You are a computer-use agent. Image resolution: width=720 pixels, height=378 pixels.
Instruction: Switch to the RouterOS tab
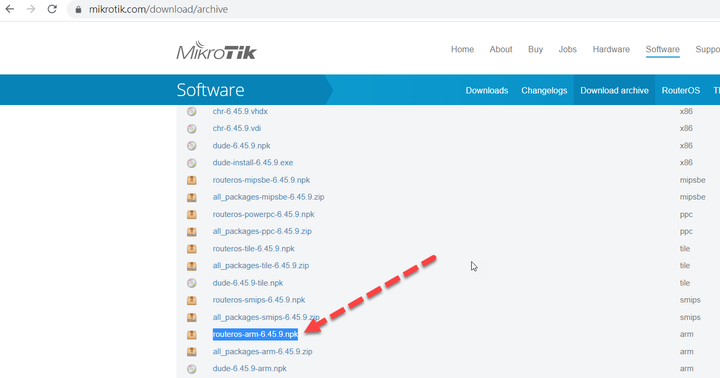point(681,90)
